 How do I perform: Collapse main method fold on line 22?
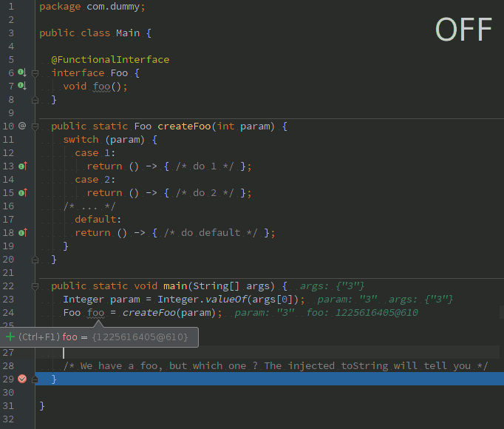[x=35, y=286]
